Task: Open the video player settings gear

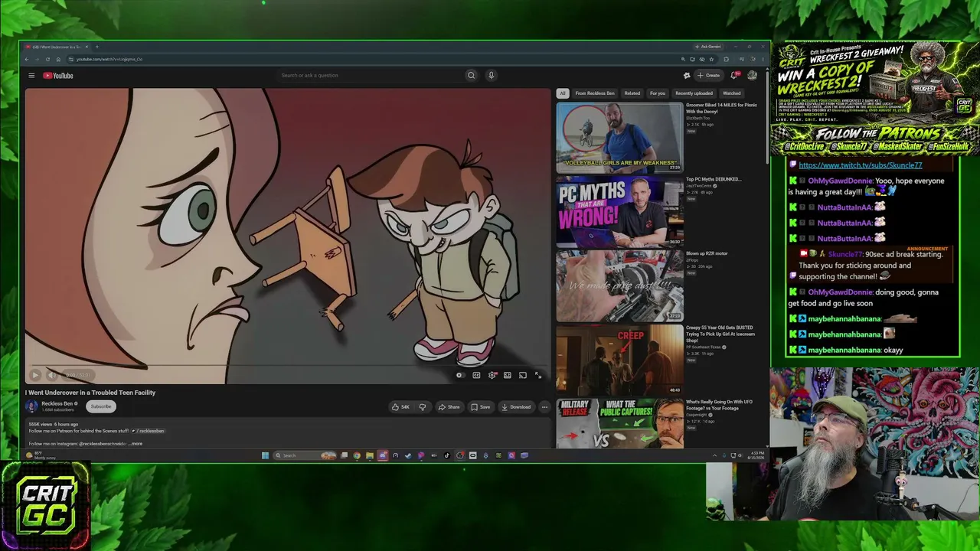Action: tap(492, 375)
